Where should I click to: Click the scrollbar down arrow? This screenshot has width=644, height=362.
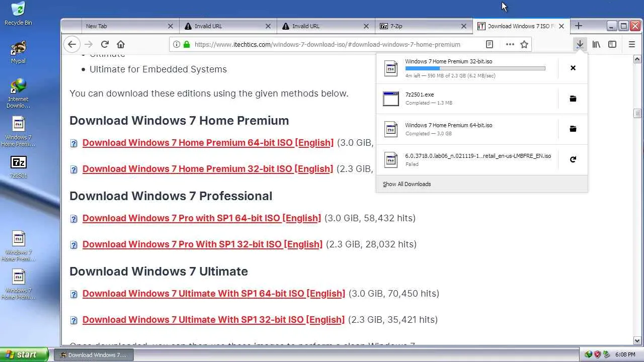coord(637,341)
